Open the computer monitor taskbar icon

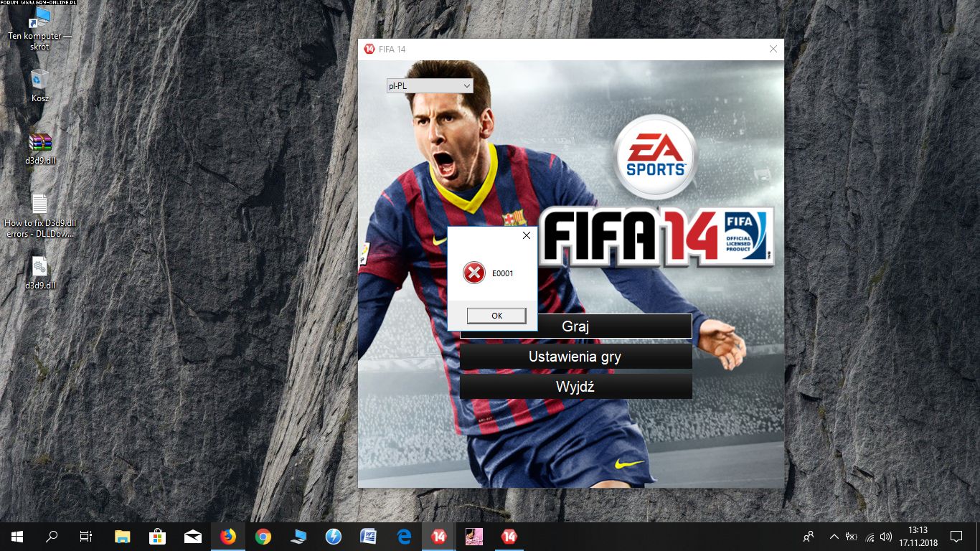298,537
